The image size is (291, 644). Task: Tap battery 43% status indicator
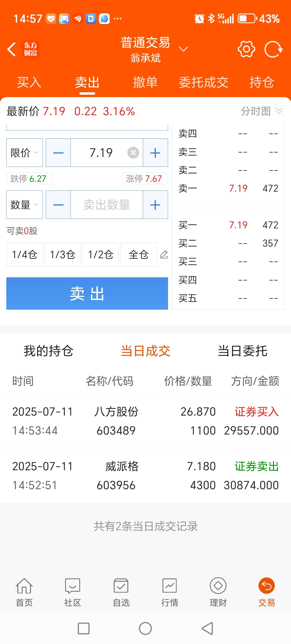pos(259,19)
